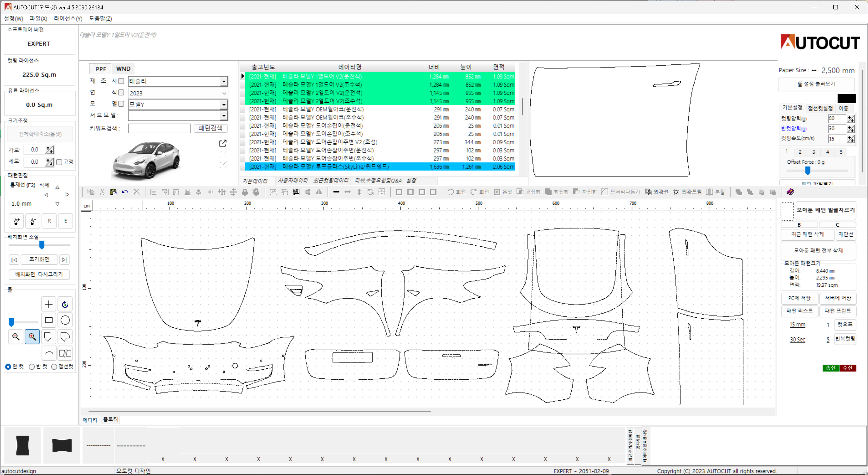Viewport: 868px width, 475px height.
Task: Open the 2023 year dropdown
Action: click(224, 93)
